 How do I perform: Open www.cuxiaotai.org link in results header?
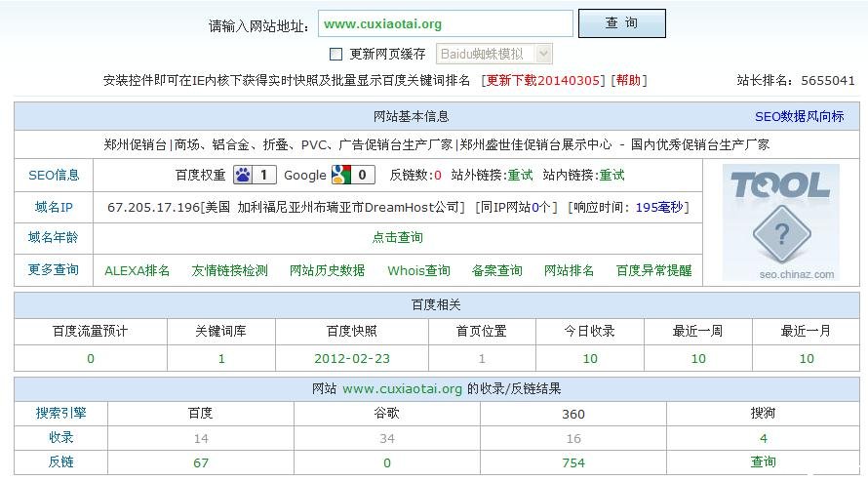pyautogui.click(x=402, y=388)
